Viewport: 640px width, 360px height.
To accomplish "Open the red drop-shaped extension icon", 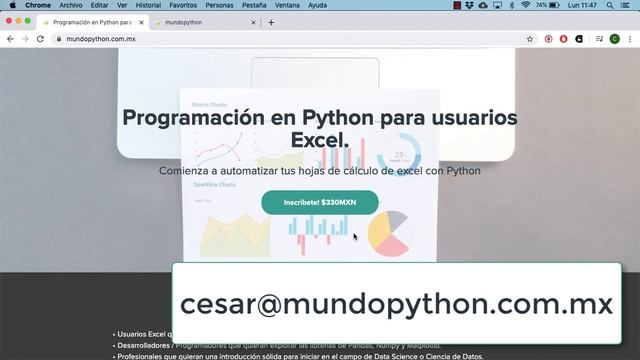I will [564, 39].
